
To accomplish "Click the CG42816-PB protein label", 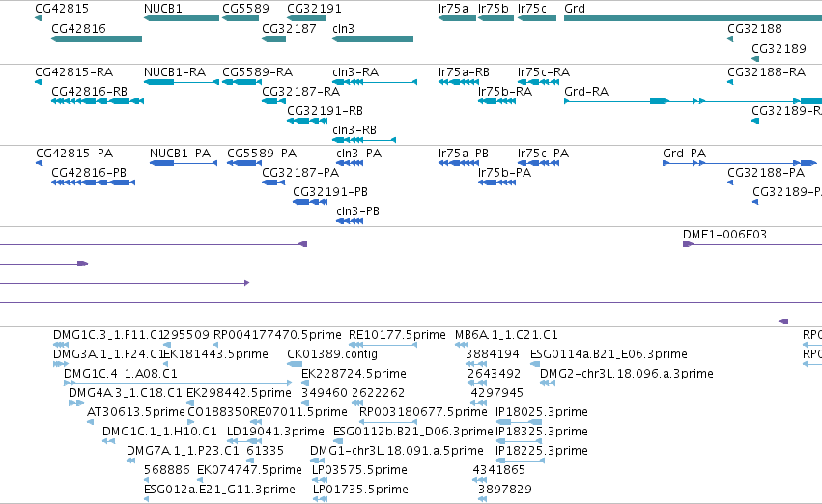I will coord(89,173).
